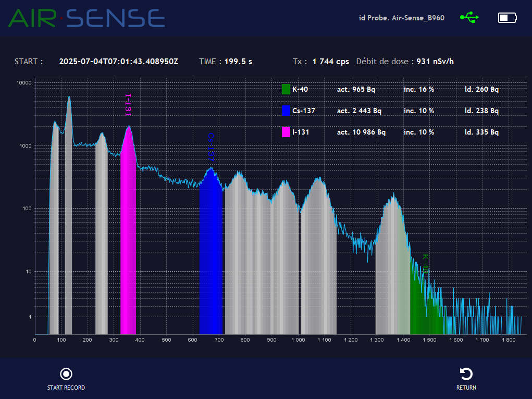Click I-131 detection limit ld. 335 Bq
Image resolution: width=532 pixels, height=399 pixels.
click(x=482, y=132)
